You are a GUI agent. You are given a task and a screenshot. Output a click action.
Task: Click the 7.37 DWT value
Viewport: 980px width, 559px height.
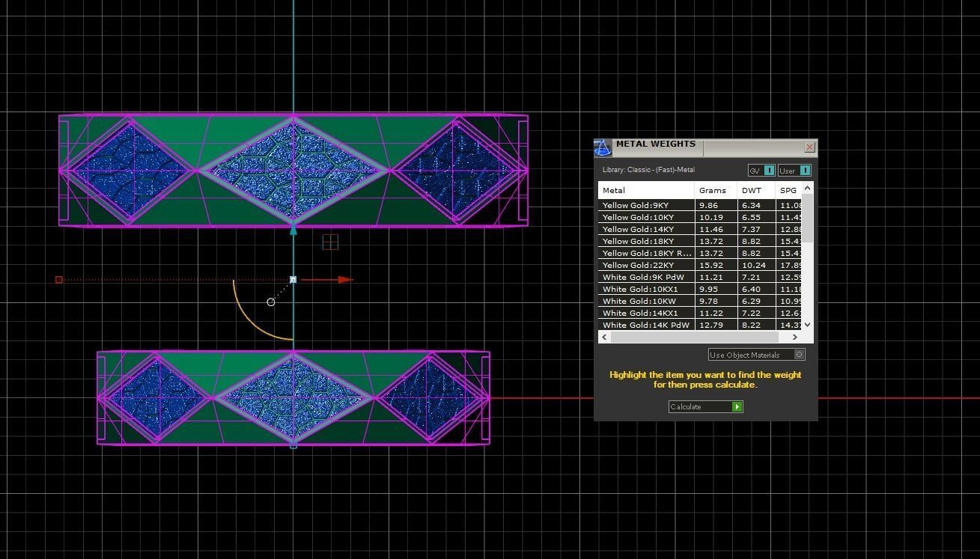[x=751, y=229]
